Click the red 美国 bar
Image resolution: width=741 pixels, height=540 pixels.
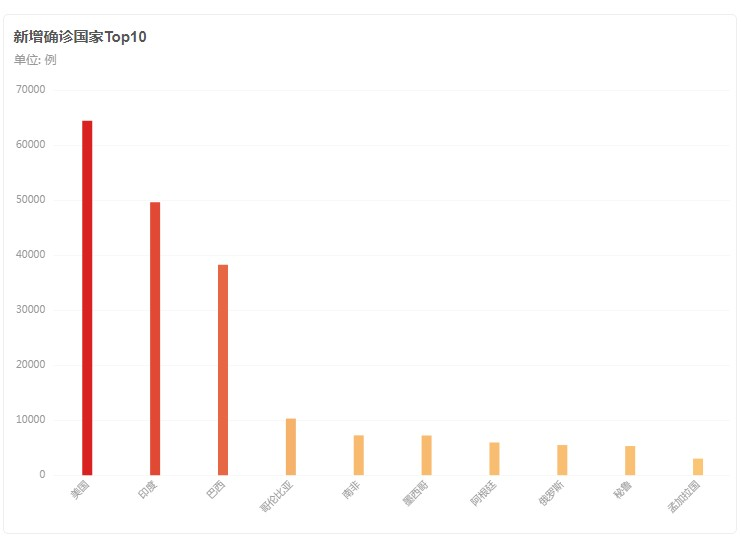point(87,298)
